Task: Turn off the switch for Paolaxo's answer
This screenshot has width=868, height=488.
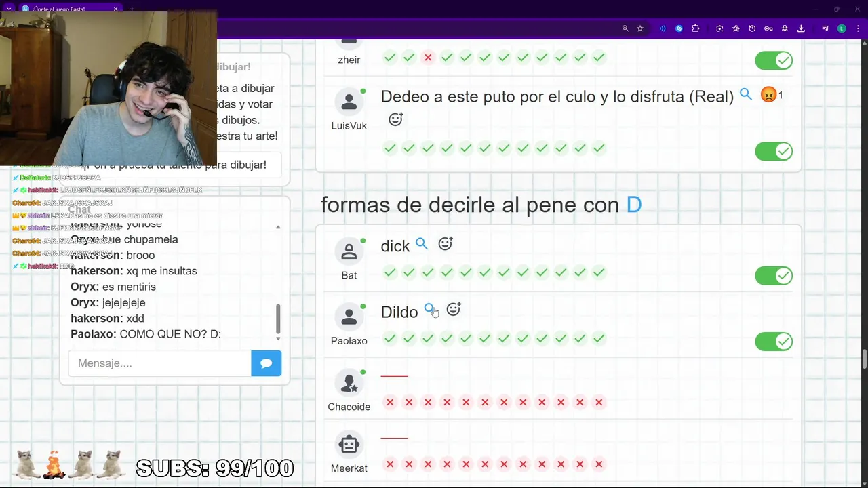Action: [774, 342]
